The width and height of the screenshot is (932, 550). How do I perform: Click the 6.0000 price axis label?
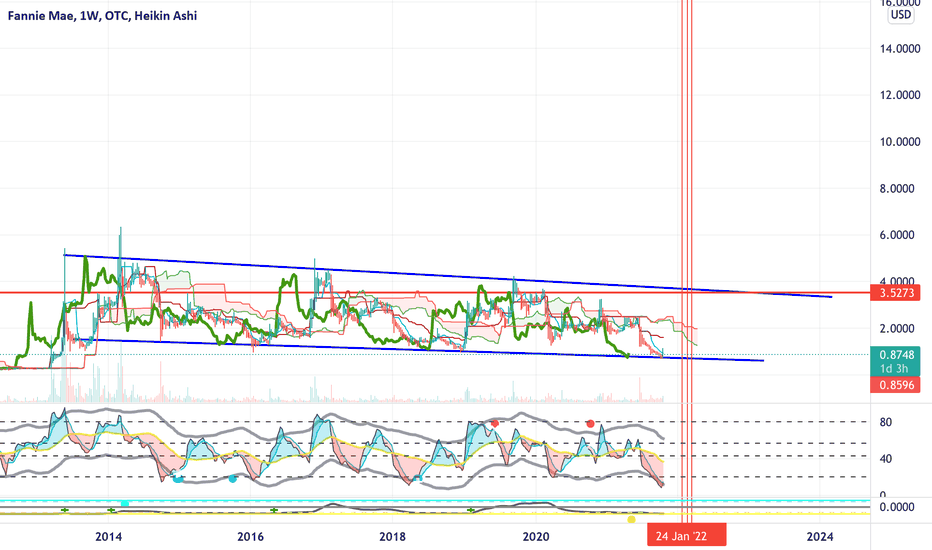[x=897, y=235]
